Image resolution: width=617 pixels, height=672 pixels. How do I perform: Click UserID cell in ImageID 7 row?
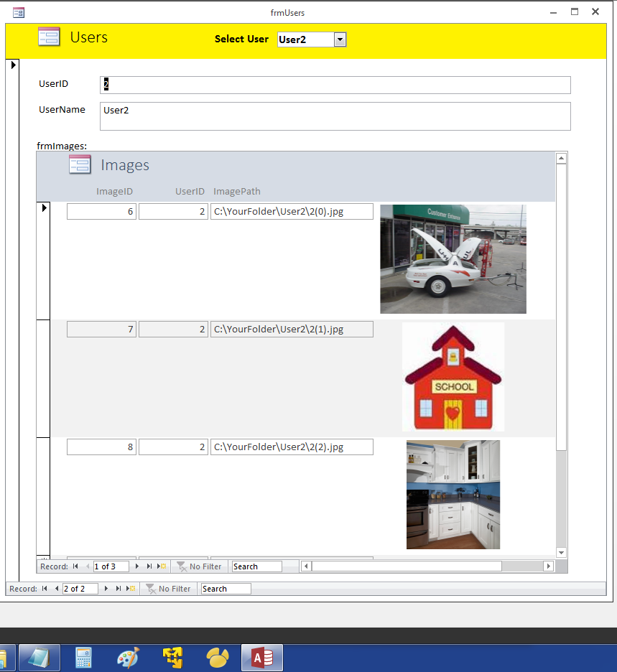click(x=173, y=329)
